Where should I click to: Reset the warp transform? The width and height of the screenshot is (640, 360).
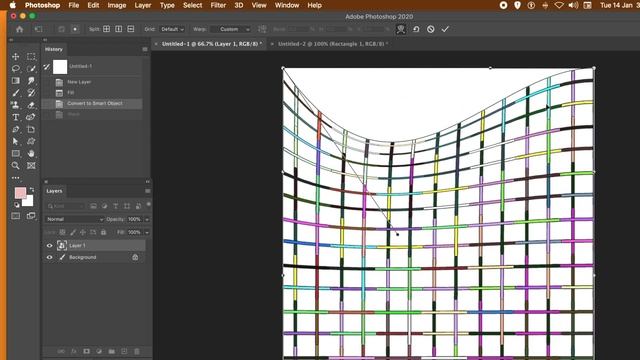(x=416, y=29)
